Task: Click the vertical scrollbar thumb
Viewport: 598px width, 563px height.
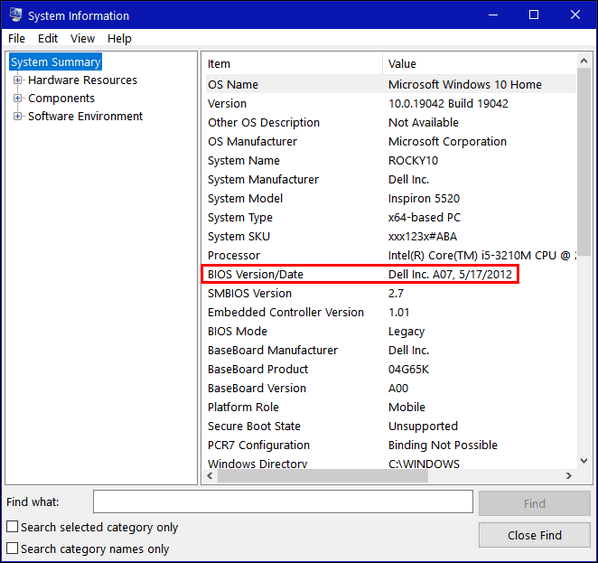Action: pyautogui.click(x=584, y=162)
